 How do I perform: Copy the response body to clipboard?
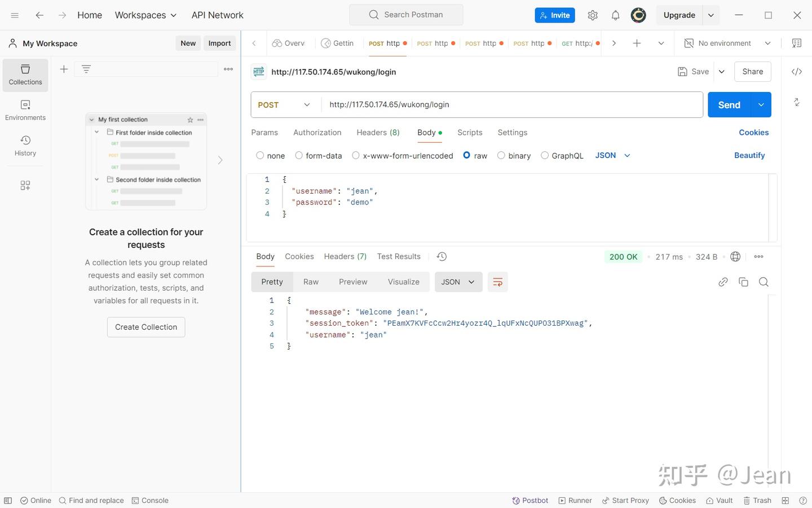(743, 282)
